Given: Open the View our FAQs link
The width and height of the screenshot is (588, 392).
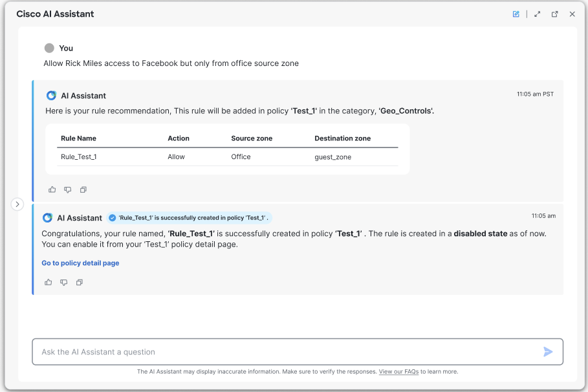Looking at the screenshot, I should pyautogui.click(x=398, y=371).
